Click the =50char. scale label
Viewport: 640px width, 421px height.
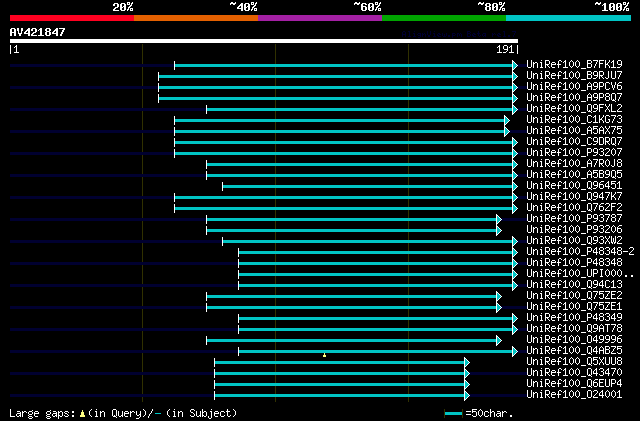(x=489, y=413)
